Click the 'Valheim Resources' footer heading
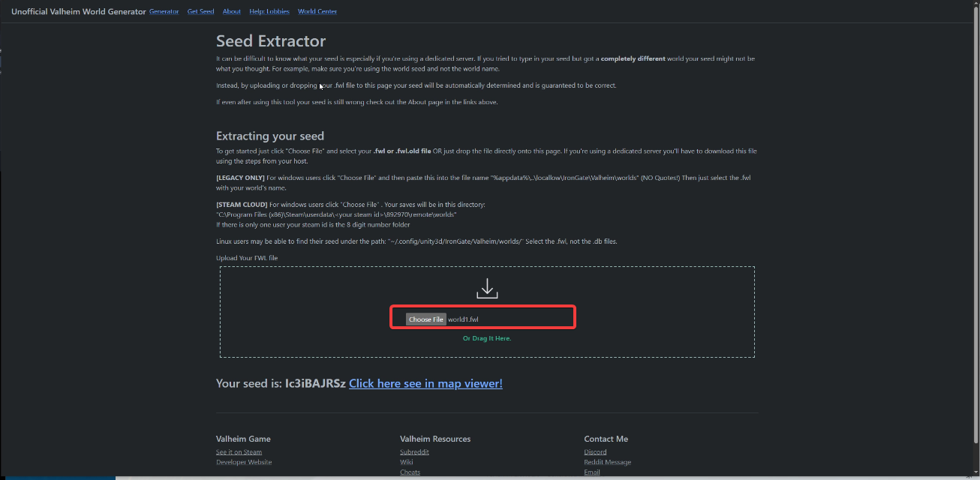The height and width of the screenshot is (480, 980). coord(435,439)
